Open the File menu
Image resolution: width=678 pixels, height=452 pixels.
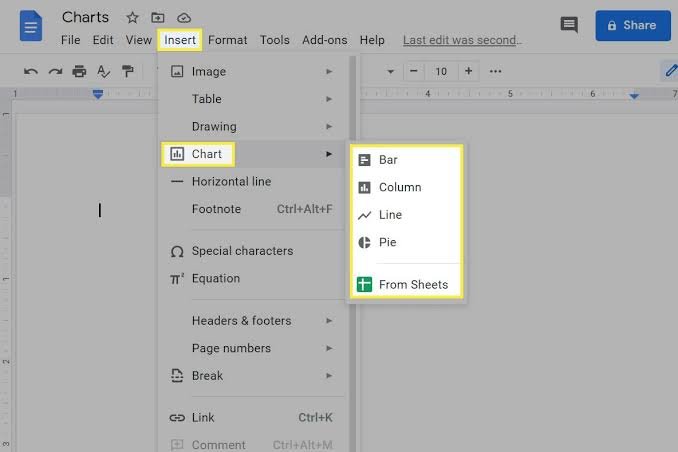pos(70,40)
